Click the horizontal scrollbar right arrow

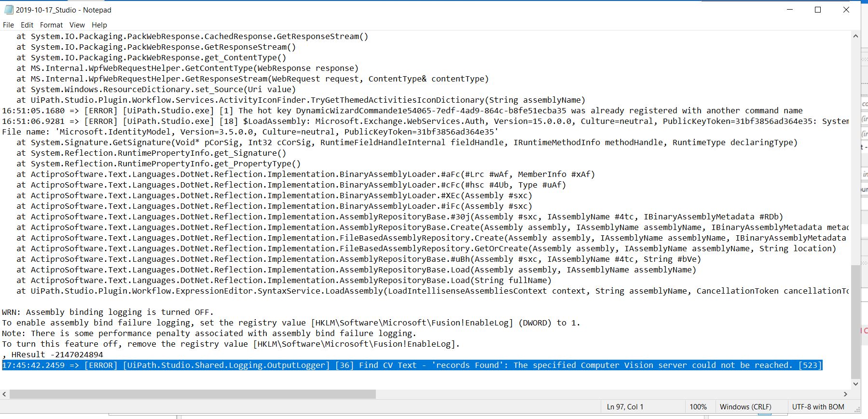(x=845, y=394)
